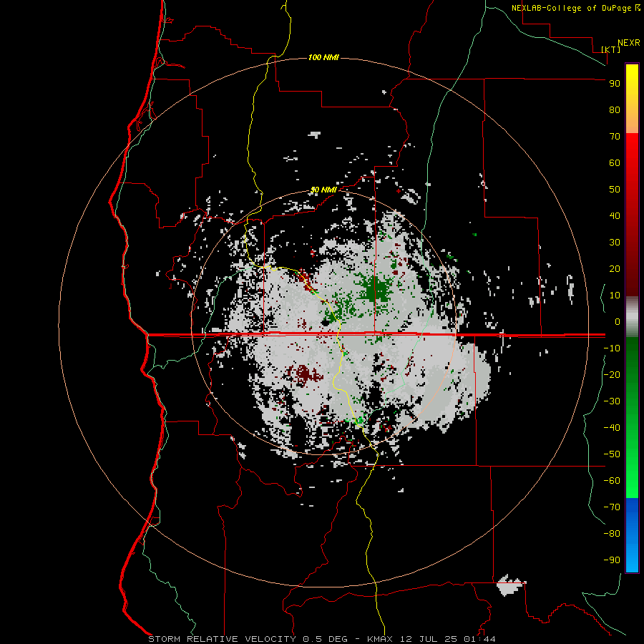The height and width of the screenshot is (644, 644).
Task: Click the -50 value on velocity scale
Action: click(612, 454)
